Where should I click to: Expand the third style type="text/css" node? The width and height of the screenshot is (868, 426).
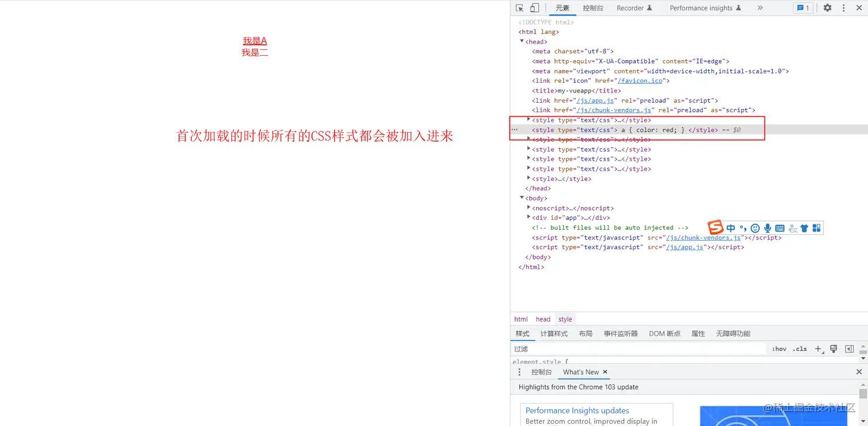(529, 139)
